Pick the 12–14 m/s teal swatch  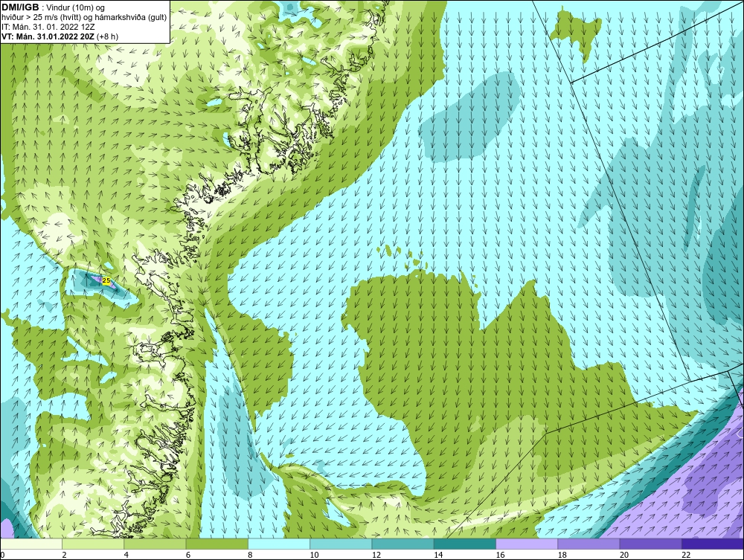pos(403,544)
